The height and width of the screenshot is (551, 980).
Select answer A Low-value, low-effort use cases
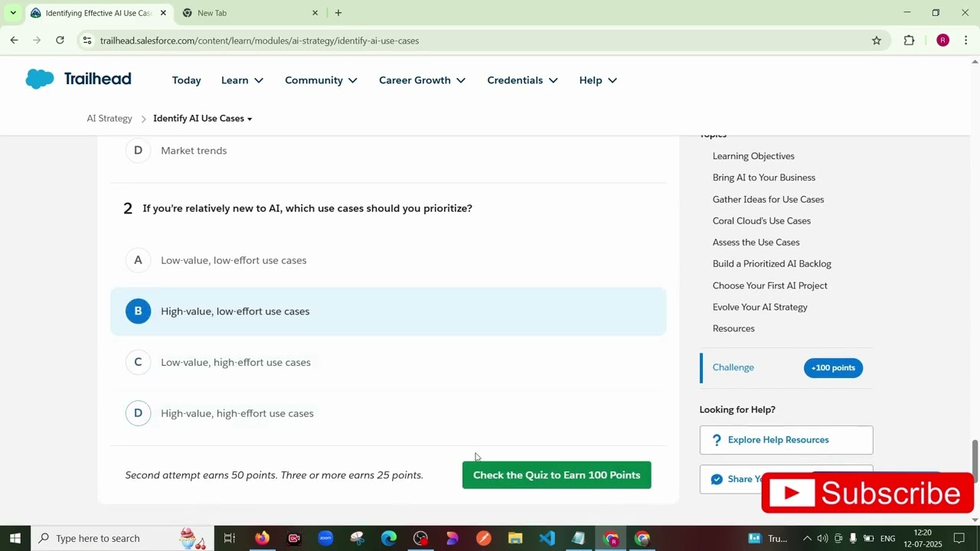tap(388, 260)
